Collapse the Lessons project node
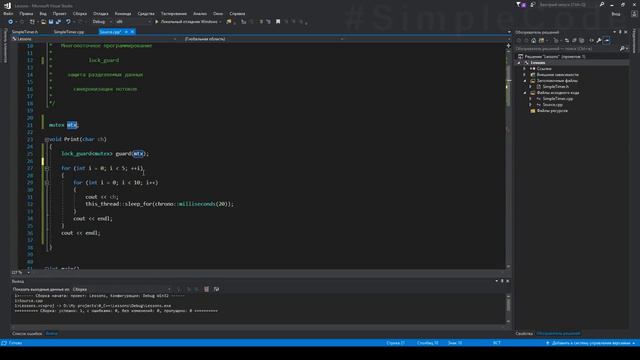Screen dimensions: 640x360 (519, 63)
